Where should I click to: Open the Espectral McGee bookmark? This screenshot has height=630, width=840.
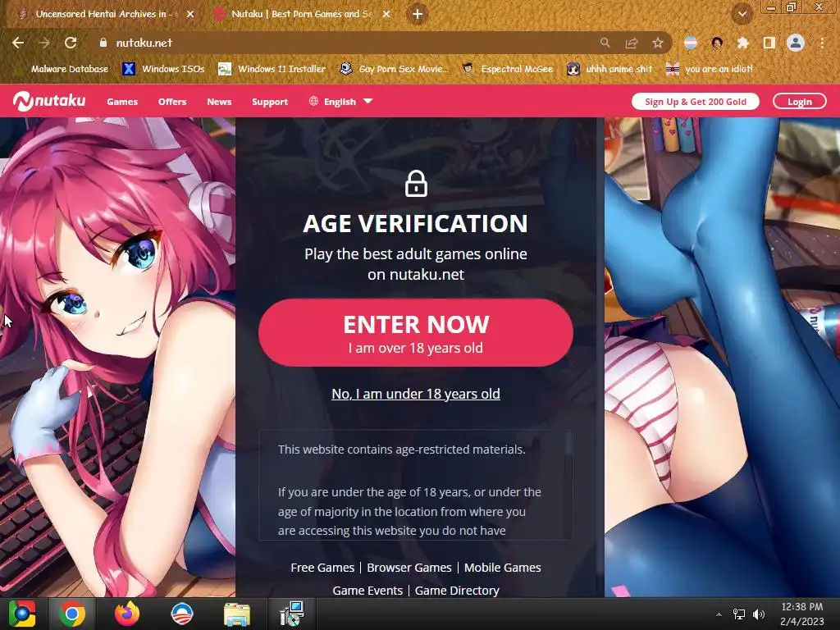tap(507, 69)
